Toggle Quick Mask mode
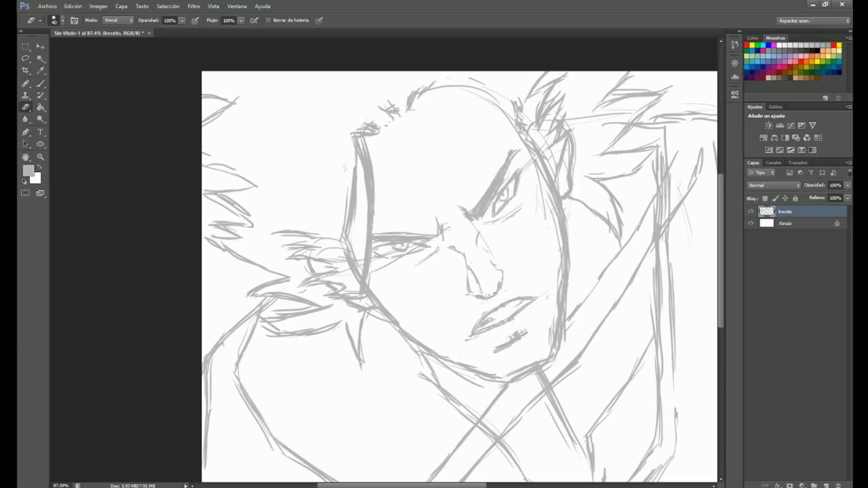The height and width of the screenshot is (488, 868). point(25,193)
